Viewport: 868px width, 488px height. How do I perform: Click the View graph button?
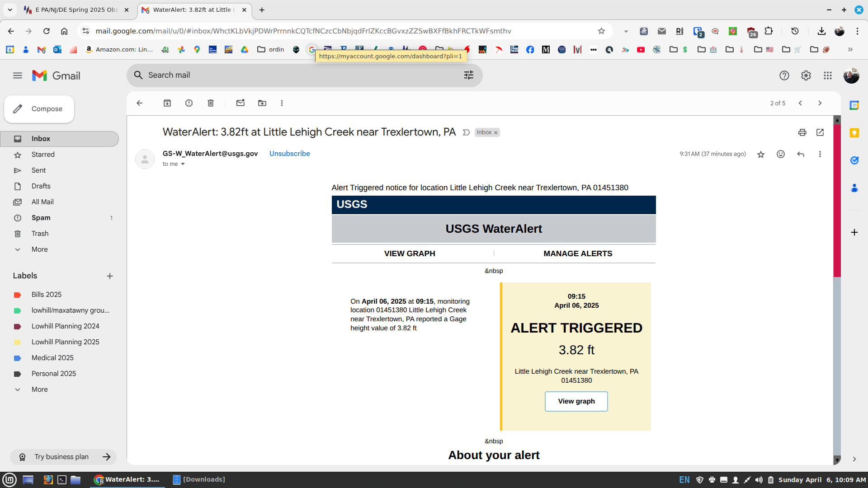click(x=576, y=401)
